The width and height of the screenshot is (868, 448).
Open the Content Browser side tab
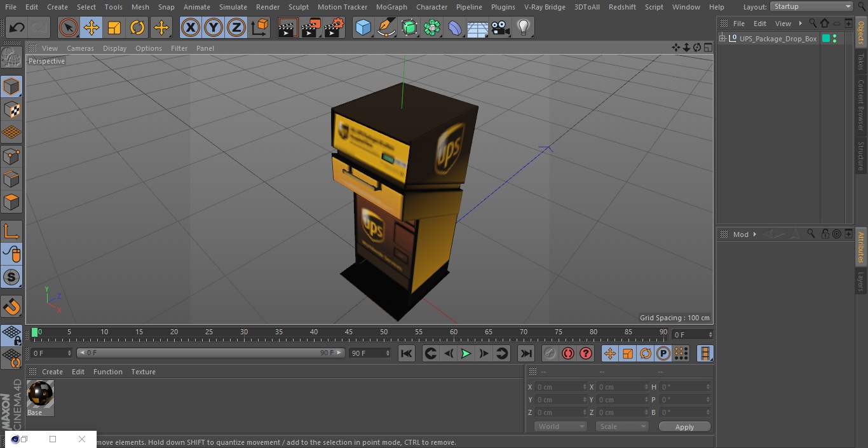pyautogui.click(x=861, y=105)
